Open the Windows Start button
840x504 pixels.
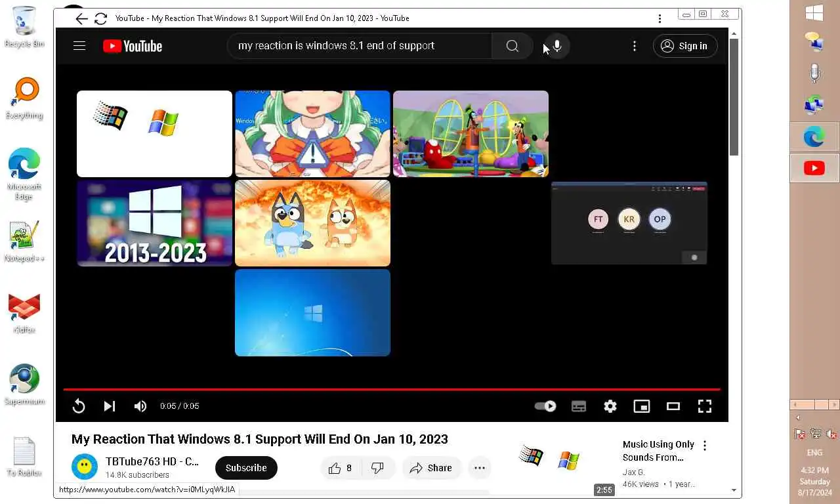click(x=814, y=13)
